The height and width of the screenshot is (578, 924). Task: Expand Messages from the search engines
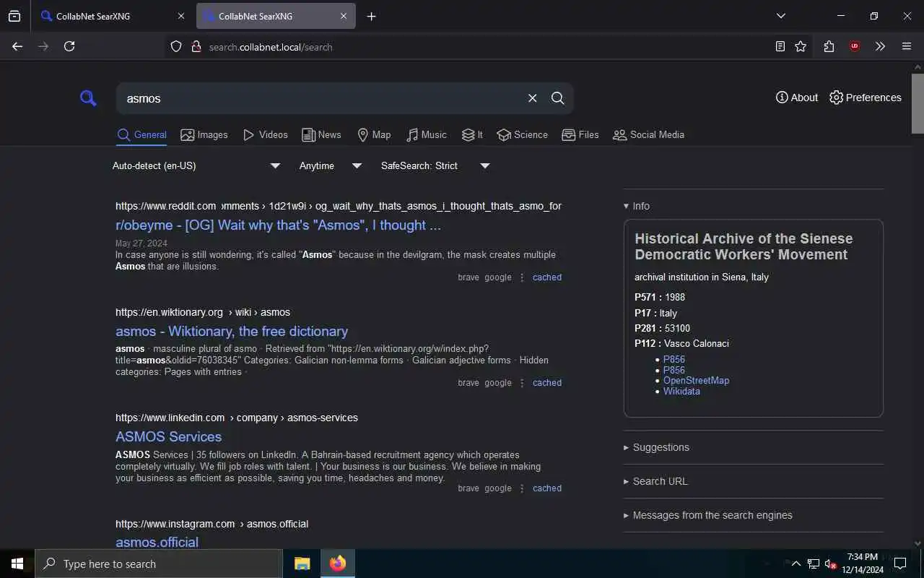click(x=707, y=515)
